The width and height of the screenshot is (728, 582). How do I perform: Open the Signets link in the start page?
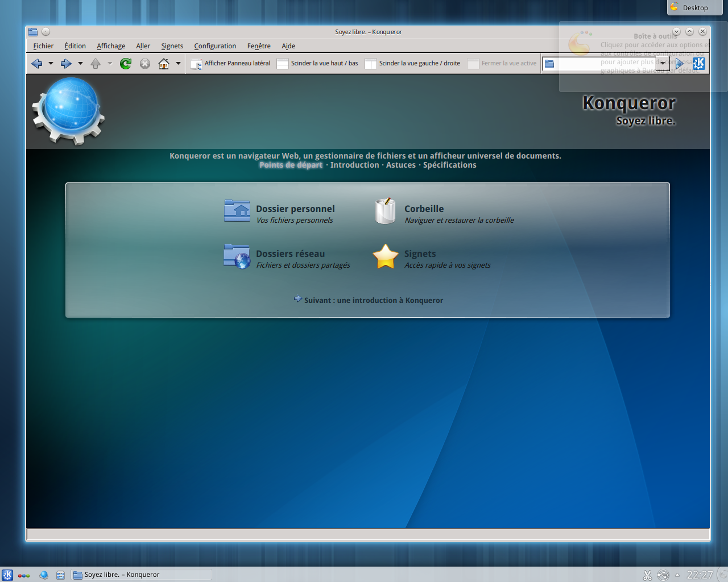[420, 253]
